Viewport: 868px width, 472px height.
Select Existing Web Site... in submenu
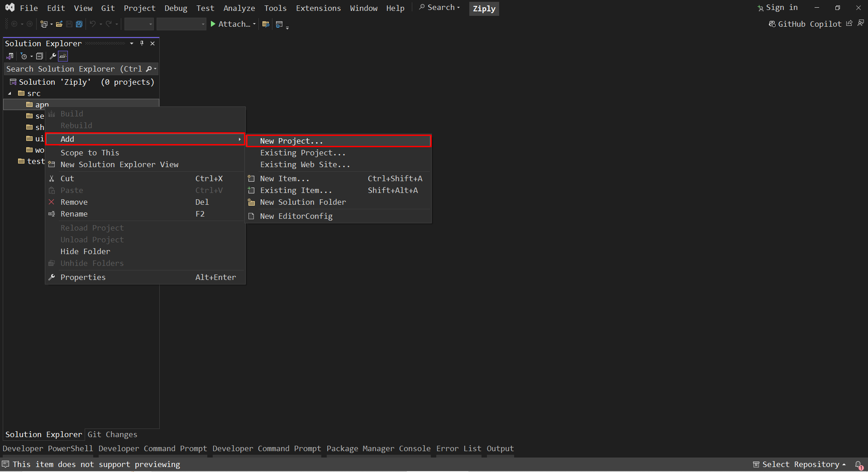coord(339,164)
